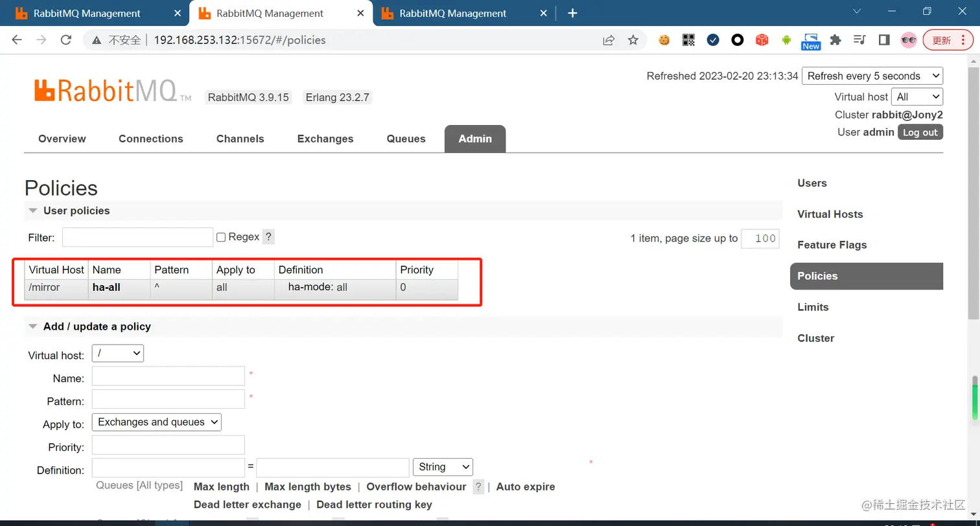Click the RabbitMQ logo
The height and width of the screenshot is (526, 980).
[113, 91]
